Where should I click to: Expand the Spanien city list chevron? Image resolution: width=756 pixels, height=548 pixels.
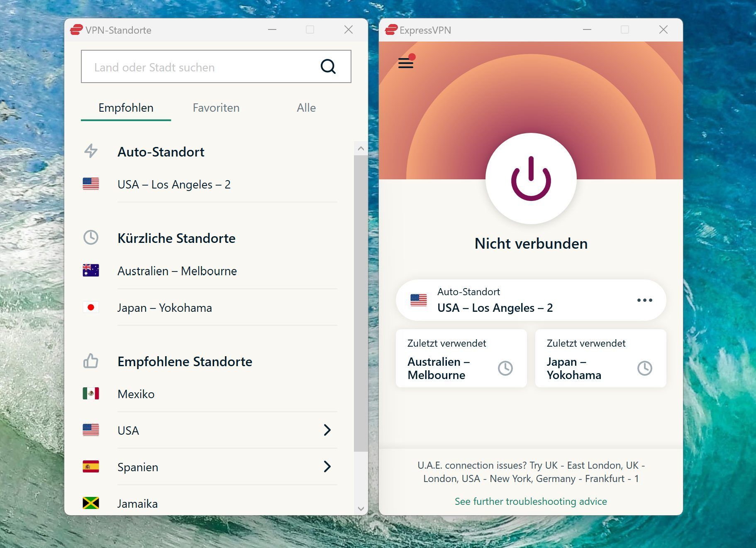click(x=327, y=467)
